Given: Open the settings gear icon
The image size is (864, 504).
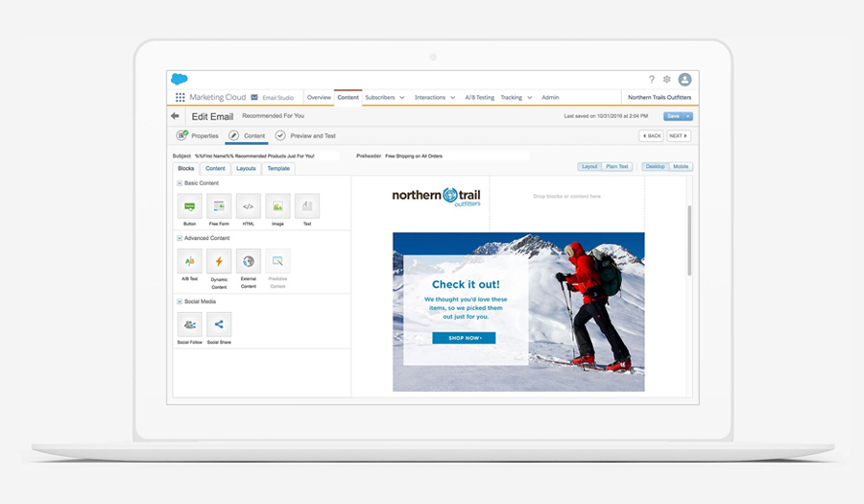Looking at the screenshot, I should [x=667, y=80].
